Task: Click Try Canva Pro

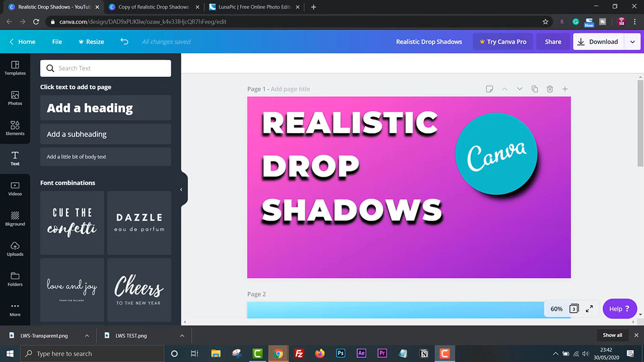Action: point(503,42)
